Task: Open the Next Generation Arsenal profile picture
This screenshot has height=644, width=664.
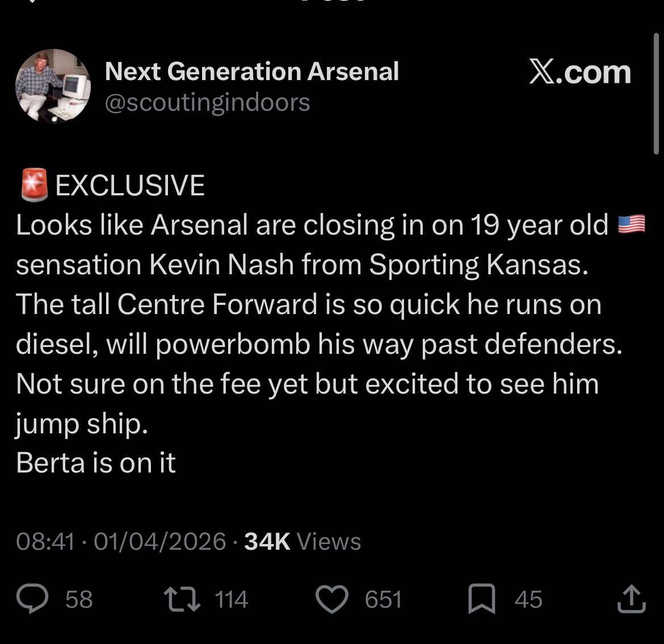Action: click(53, 86)
